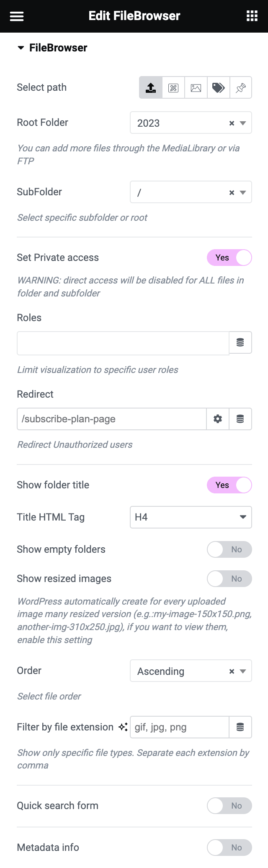Open the dynamic tags icon on Roles field
268x868 pixels.
pyautogui.click(x=240, y=342)
